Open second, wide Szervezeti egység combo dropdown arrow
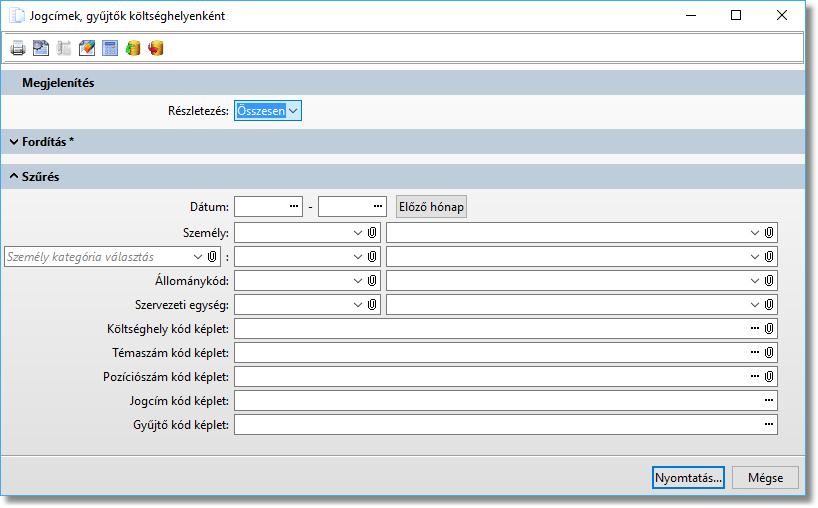 (x=755, y=305)
